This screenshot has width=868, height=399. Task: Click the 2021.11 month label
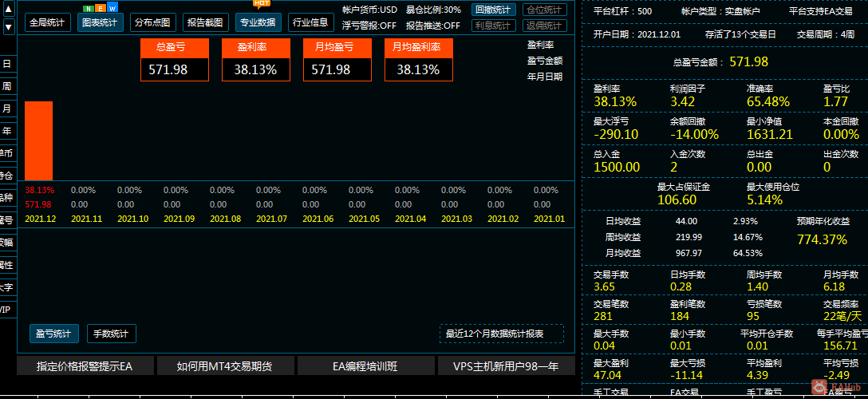click(86, 219)
